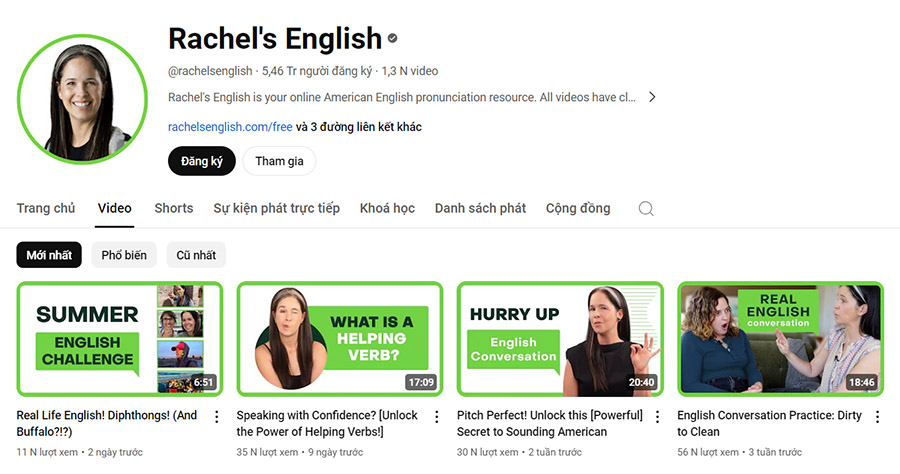The width and height of the screenshot is (900, 474).
Task: Play the Summer English Challenge thumbnail
Action: click(119, 339)
